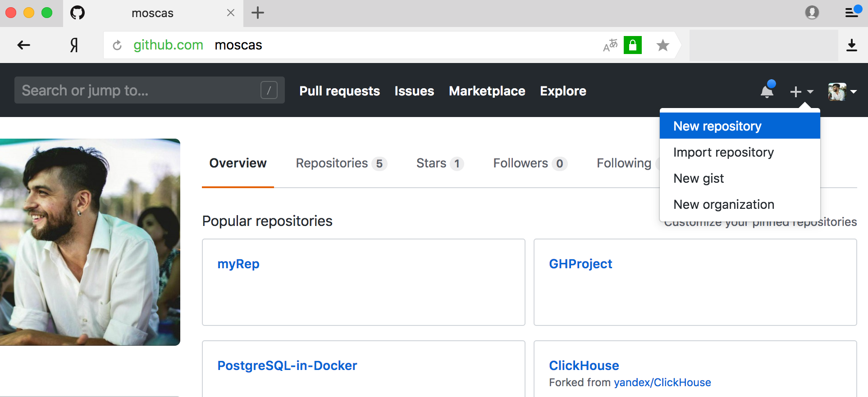The image size is (868, 397).
Task: Open the user avatar dropdown menu
Action: (842, 91)
